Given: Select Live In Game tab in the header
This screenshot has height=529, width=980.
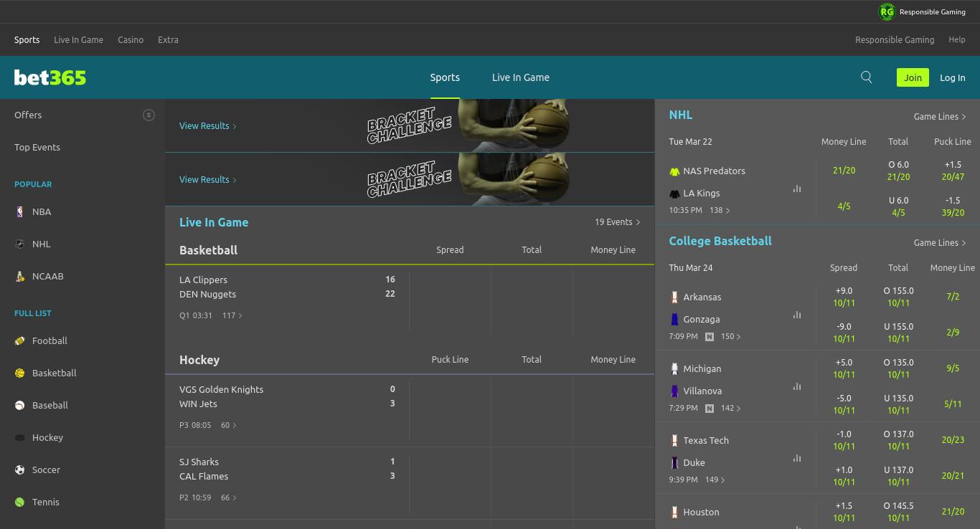Looking at the screenshot, I should 521,77.
